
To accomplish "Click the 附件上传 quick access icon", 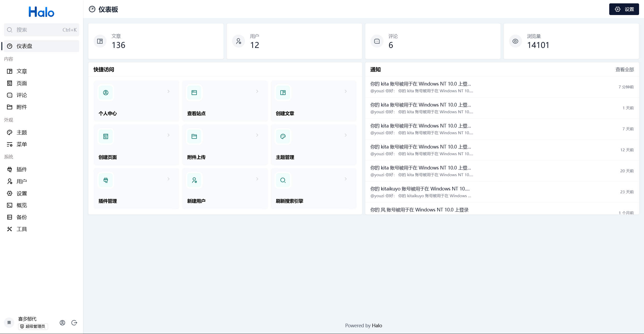I will 194,136.
